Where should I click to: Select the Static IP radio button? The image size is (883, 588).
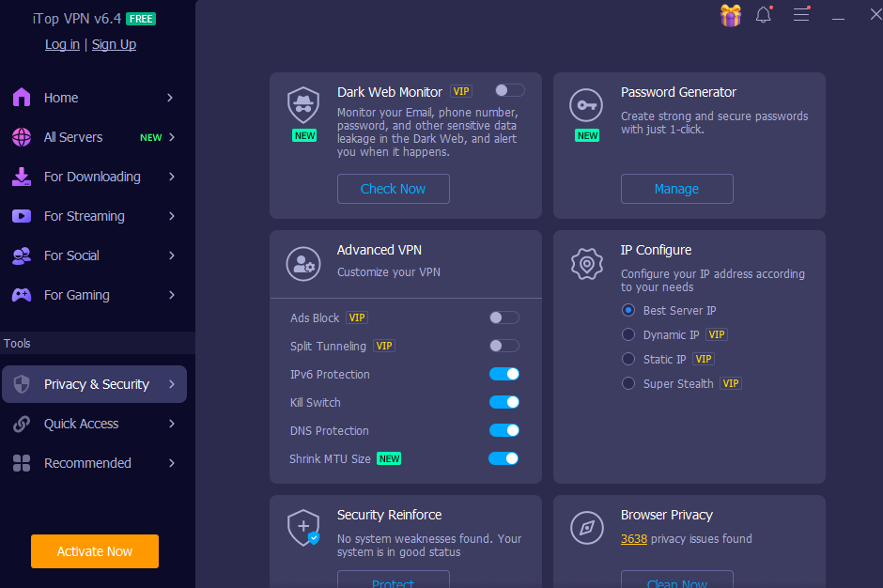coord(628,359)
